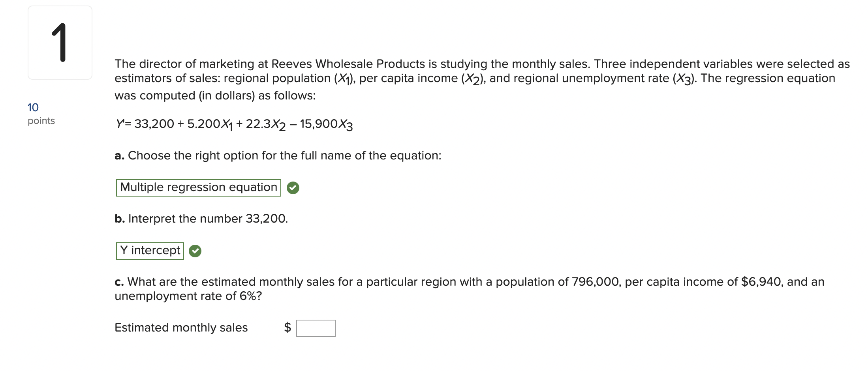
Task: Click the word points under the score
Action: pos(41,121)
